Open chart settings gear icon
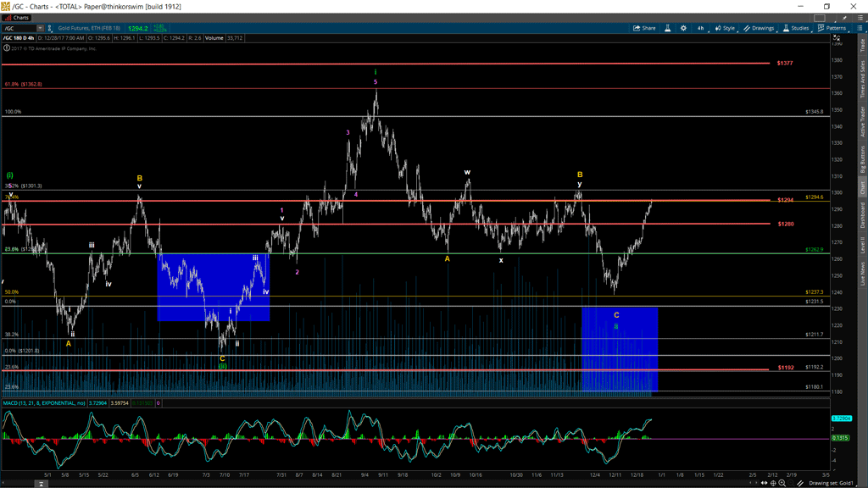This screenshot has height=488, width=868. tap(683, 28)
